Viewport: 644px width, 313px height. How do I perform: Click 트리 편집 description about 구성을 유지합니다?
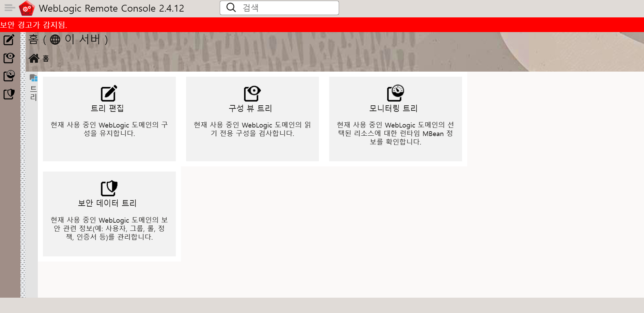[x=109, y=129]
